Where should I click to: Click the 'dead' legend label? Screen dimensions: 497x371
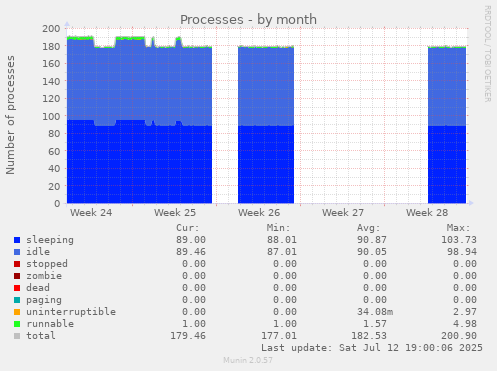click(38, 288)
